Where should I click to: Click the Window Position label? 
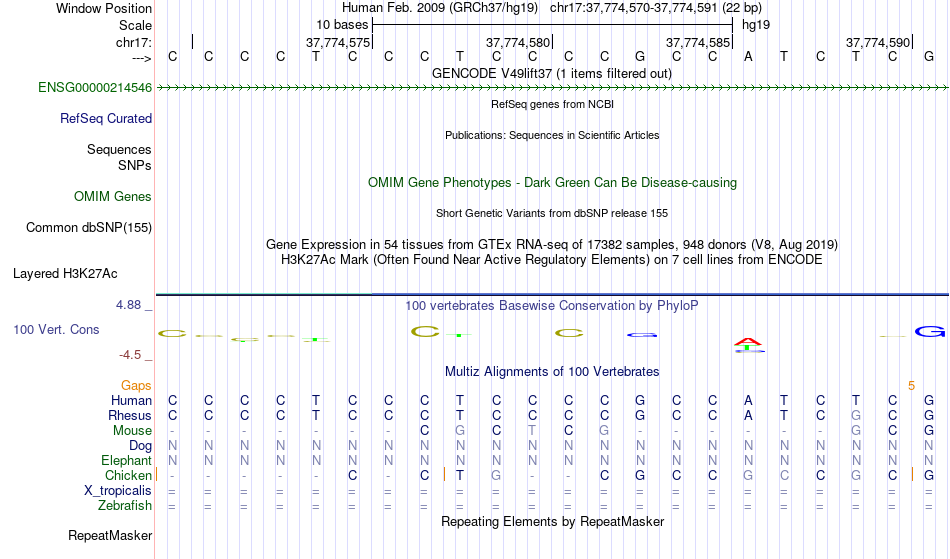(x=104, y=8)
